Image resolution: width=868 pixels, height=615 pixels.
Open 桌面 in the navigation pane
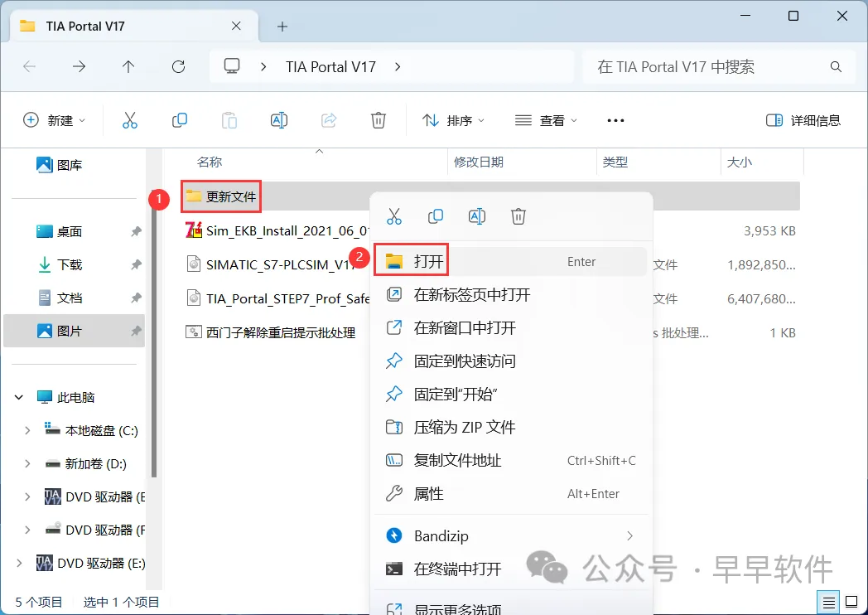(60, 231)
